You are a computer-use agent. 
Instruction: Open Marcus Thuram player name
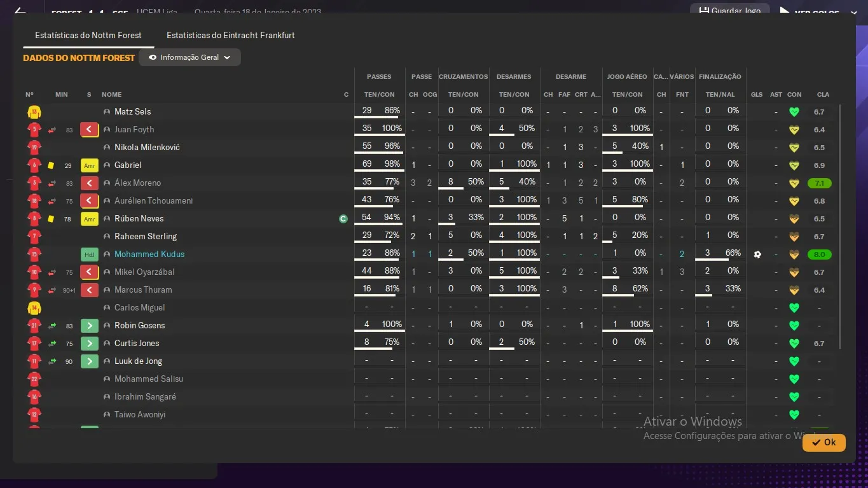(143, 290)
